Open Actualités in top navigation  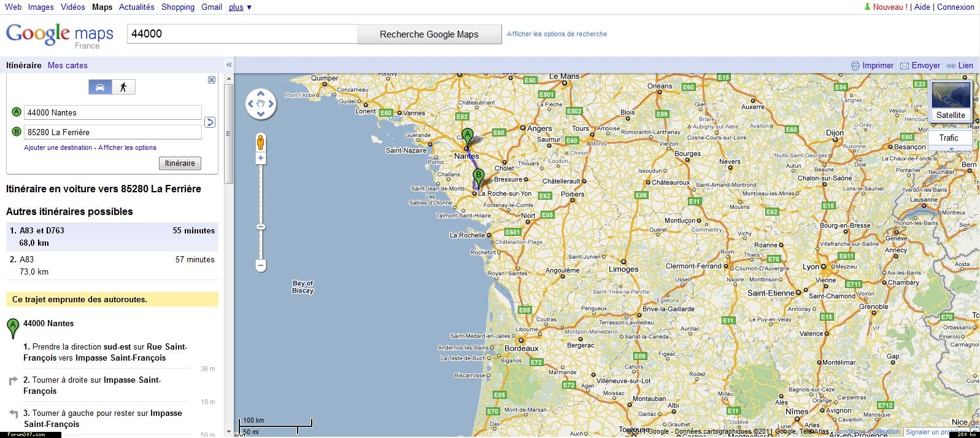click(136, 7)
